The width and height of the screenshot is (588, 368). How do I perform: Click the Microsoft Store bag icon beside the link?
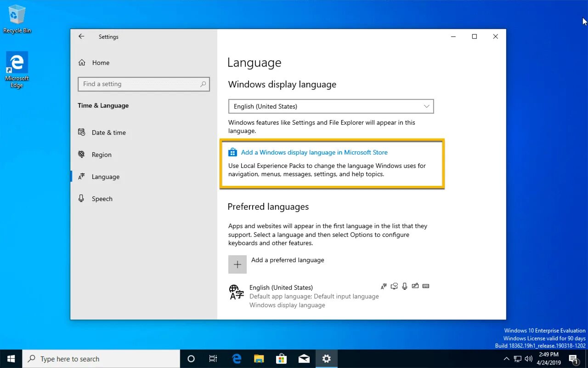[232, 152]
